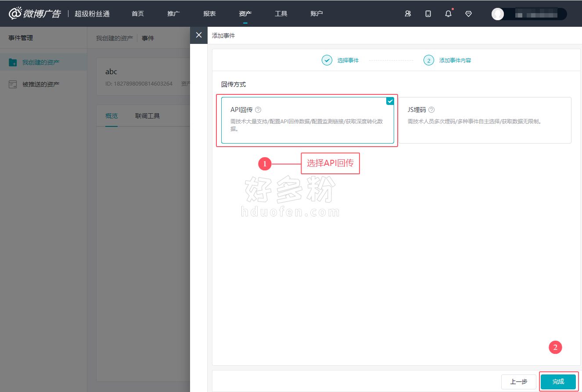Click the asset name abc
582x392 pixels.
[x=111, y=72]
